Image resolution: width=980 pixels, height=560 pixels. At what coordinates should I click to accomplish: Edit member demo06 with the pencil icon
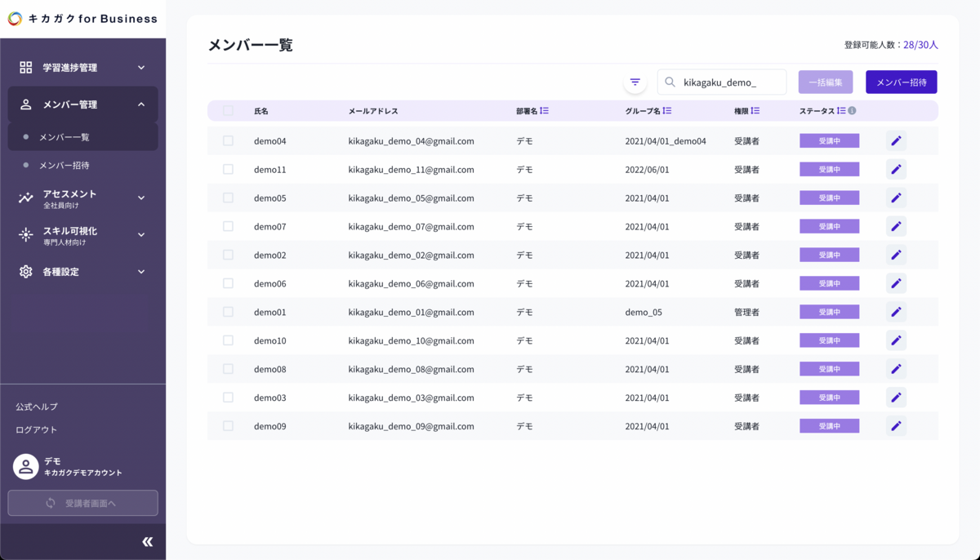896,283
